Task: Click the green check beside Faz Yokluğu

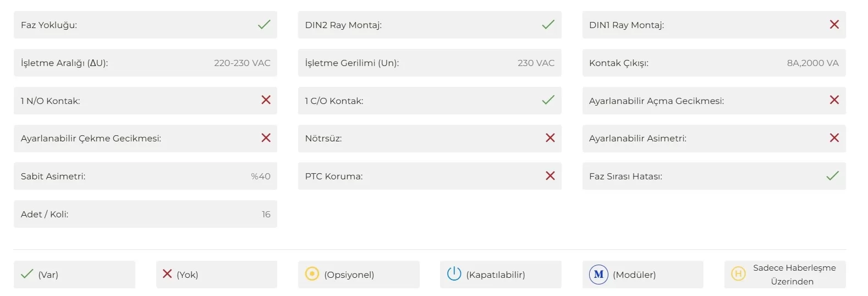Action: tap(264, 25)
